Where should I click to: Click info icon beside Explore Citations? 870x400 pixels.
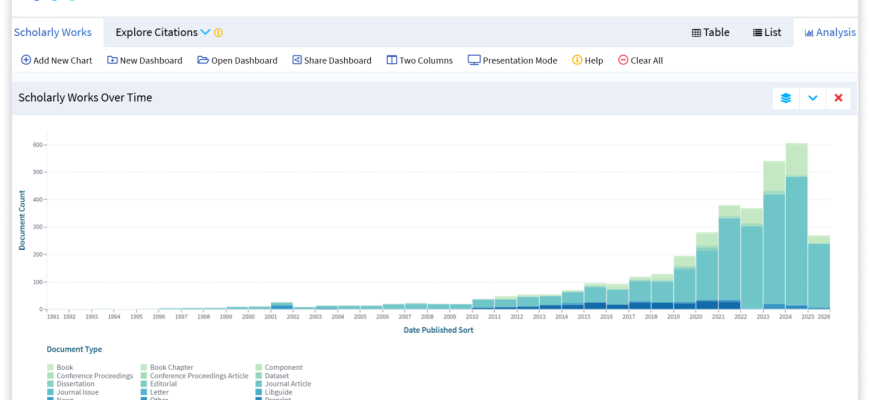[219, 32]
